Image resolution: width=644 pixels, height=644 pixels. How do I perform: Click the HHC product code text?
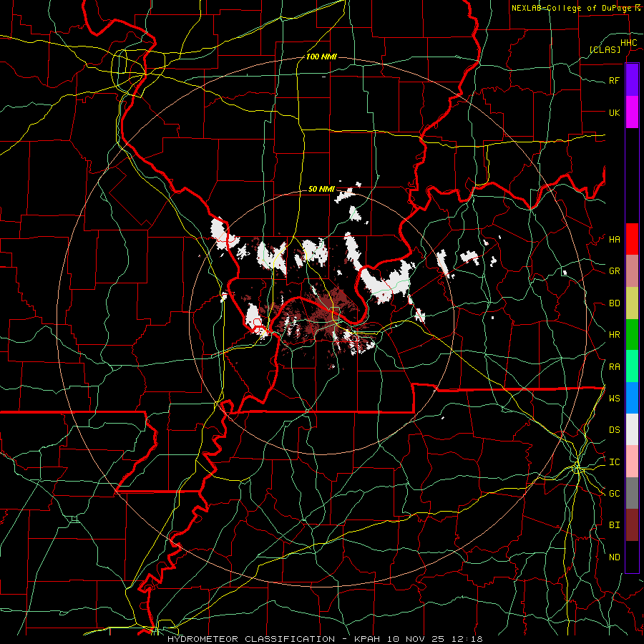pyautogui.click(x=629, y=43)
